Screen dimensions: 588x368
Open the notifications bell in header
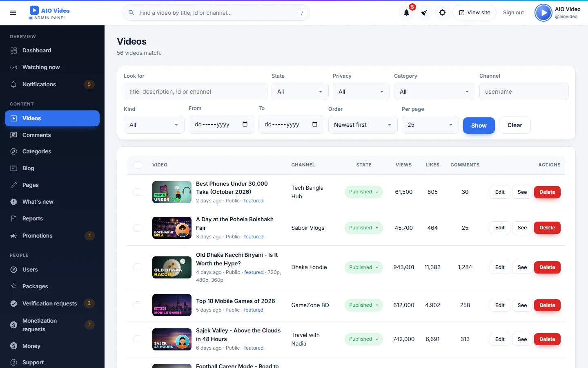406,13
